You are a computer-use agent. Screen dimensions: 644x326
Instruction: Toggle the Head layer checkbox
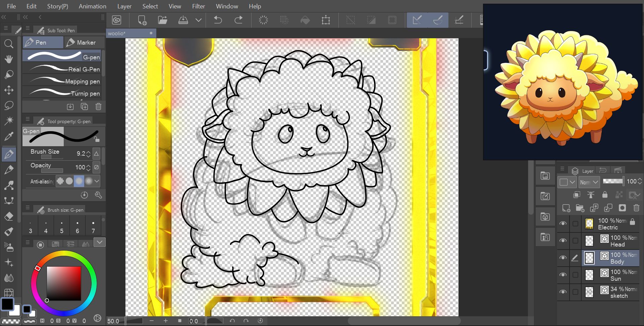(575, 241)
